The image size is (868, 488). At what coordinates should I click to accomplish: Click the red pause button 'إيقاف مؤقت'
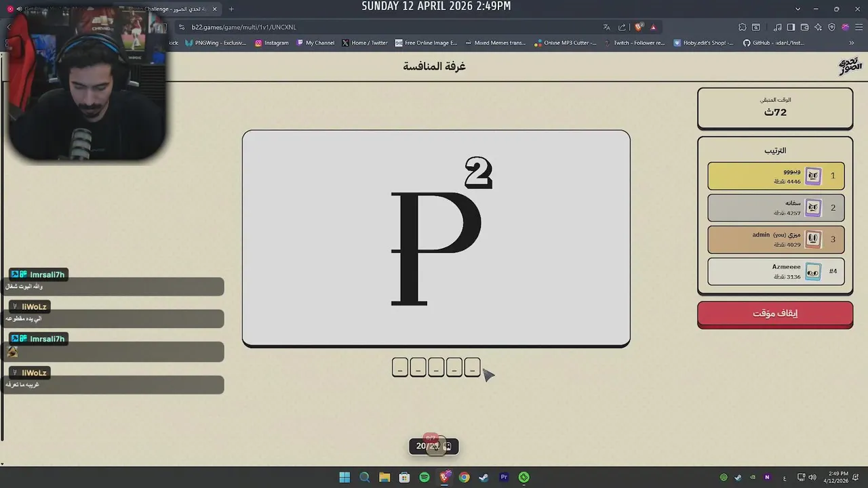tap(775, 314)
